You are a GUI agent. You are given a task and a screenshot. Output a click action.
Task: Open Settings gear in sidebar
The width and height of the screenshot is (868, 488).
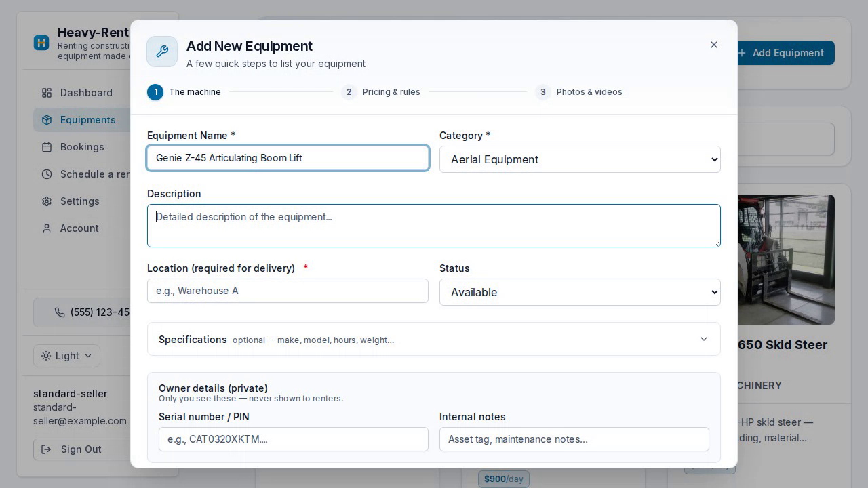coord(47,201)
